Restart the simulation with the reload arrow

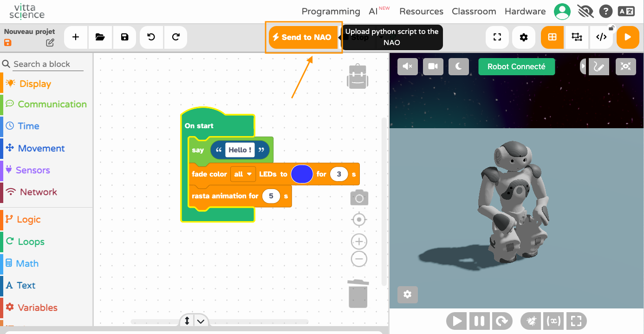[502, 321]
